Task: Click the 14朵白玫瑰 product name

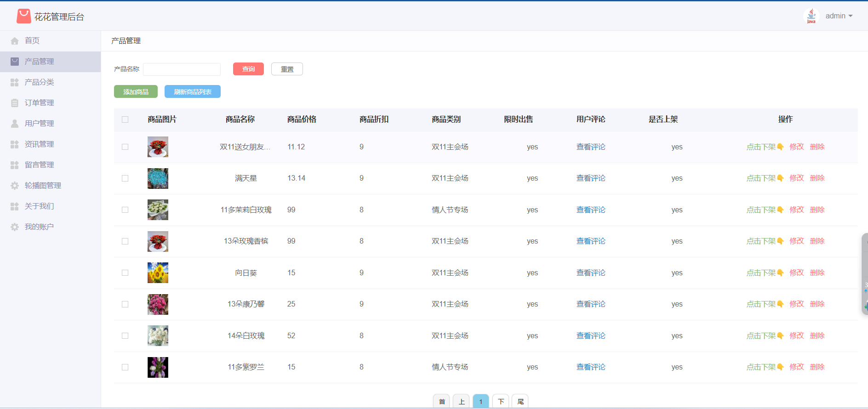Action: click(246, 336)
